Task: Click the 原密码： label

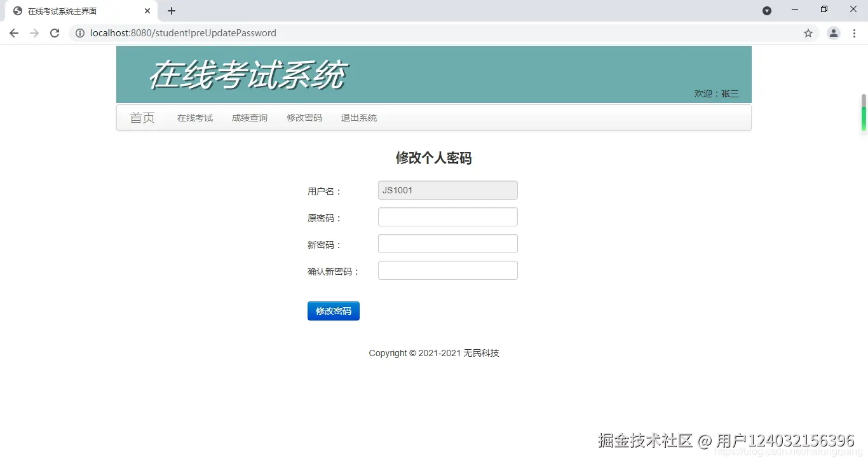Action: coord(325,218)
